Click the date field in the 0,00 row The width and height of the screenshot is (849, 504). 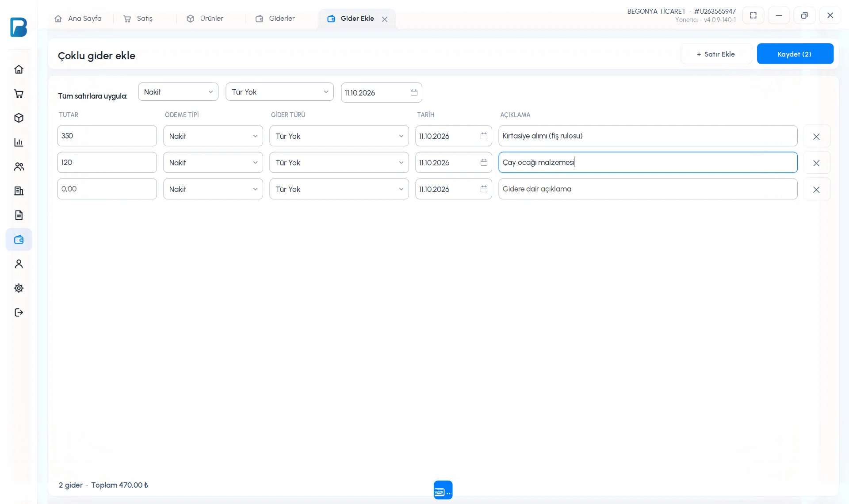click(x=453, y=189)
